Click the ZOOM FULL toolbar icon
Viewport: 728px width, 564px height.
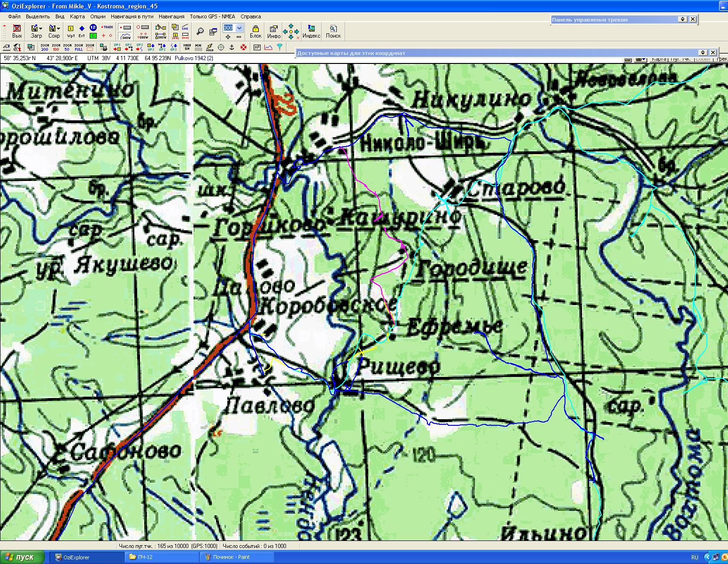point(78,47)
